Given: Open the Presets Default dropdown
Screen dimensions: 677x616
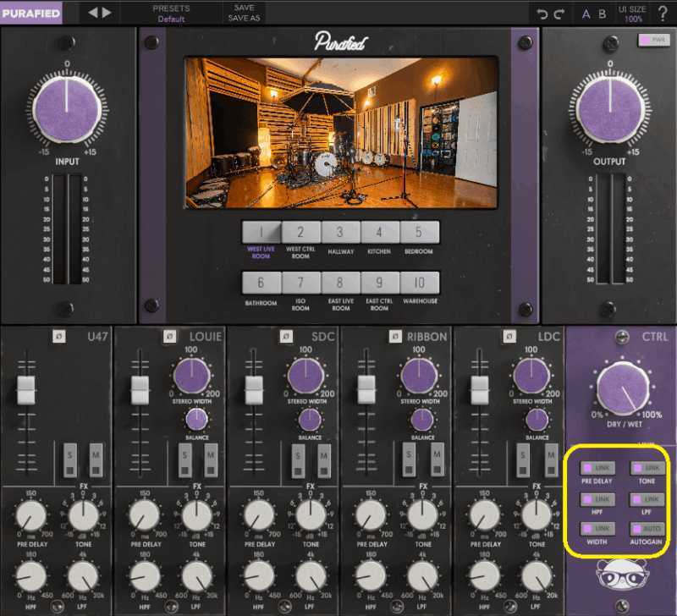Looking at the screenshot, I should point(171,14).
